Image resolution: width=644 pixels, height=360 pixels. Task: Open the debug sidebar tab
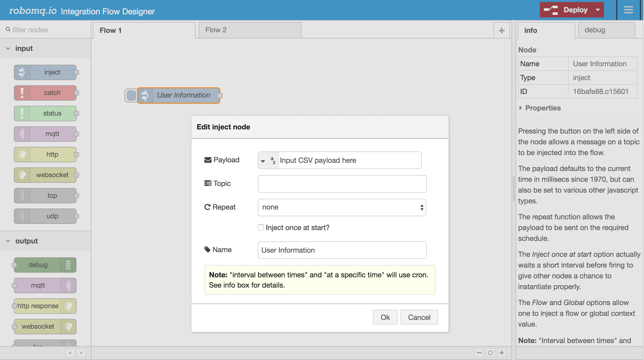click(x=607, y=30)
